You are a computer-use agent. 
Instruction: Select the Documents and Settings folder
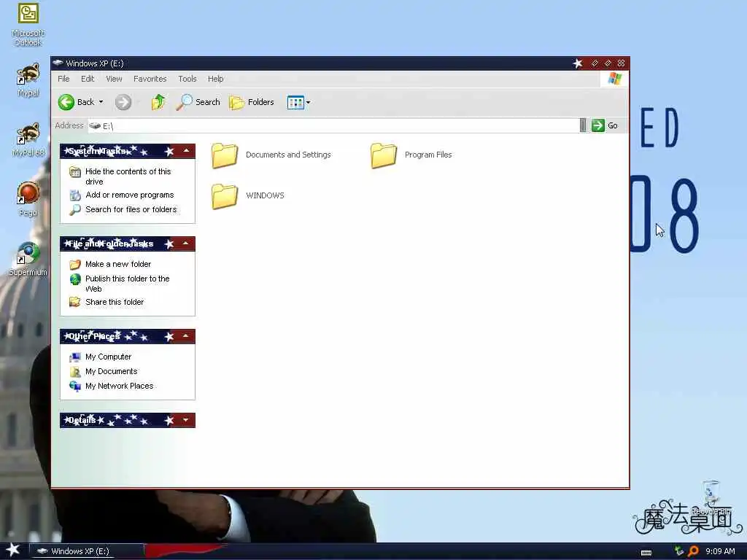(x=271, y=155)
